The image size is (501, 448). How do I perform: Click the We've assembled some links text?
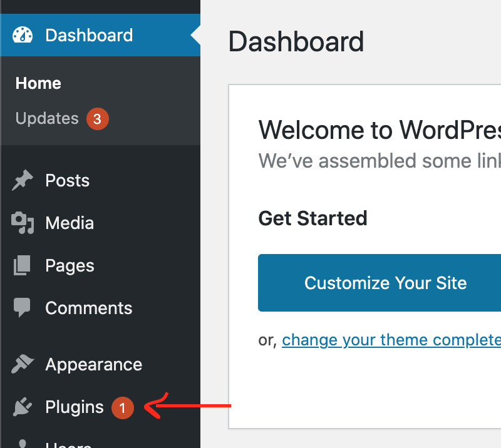pos(380,161)
